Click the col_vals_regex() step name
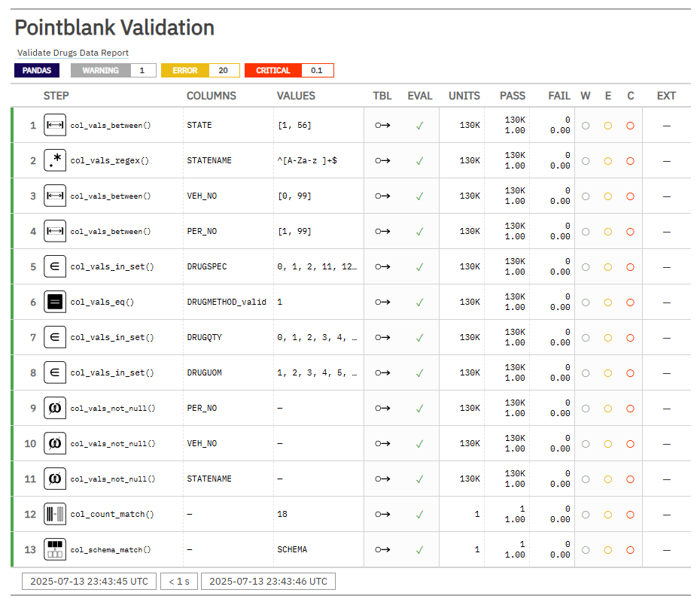This screenshot has height=614, width=700. click(x=109, y=160)
